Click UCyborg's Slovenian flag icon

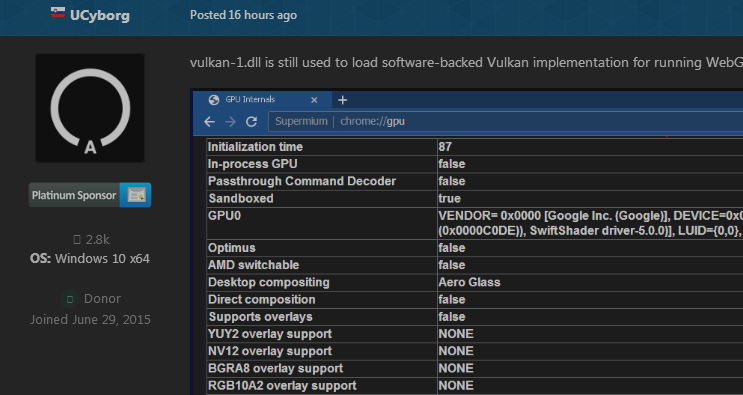pyautogui.click(x=58, y=13)
